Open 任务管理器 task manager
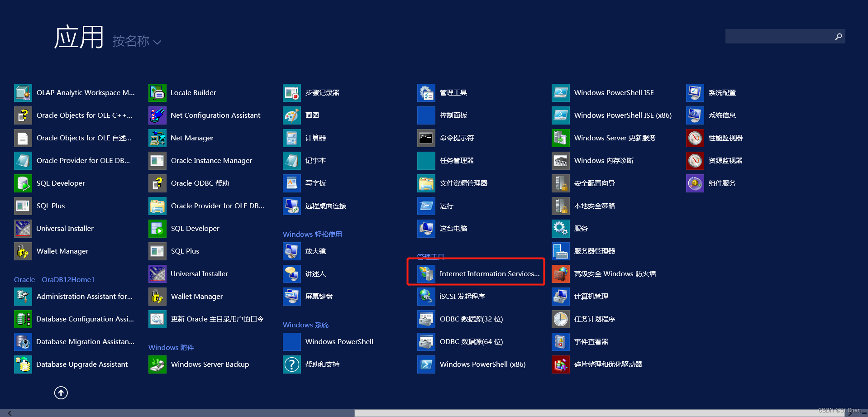 [x=446, y=161]
